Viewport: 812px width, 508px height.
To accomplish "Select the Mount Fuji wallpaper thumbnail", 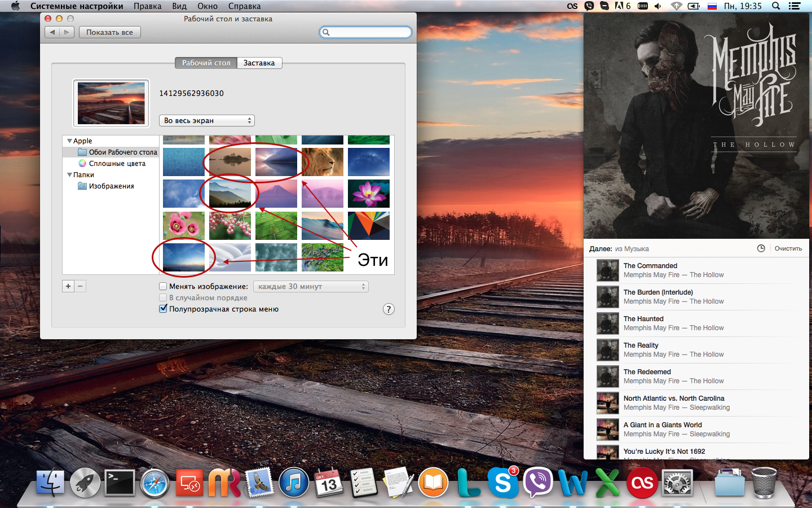I will (276, 194).
